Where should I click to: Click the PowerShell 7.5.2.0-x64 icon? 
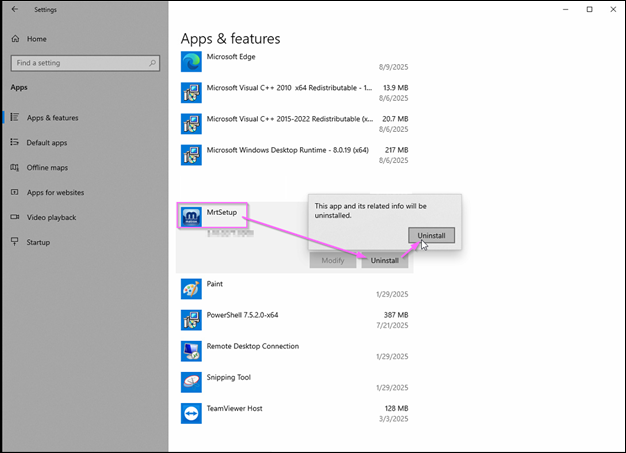point(191,319)
